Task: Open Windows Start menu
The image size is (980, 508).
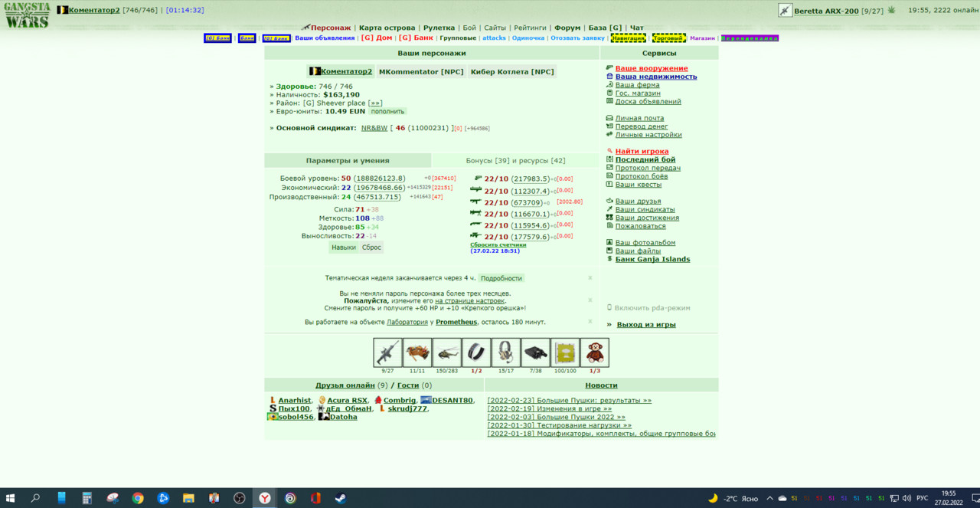Action: click(12, 498)
